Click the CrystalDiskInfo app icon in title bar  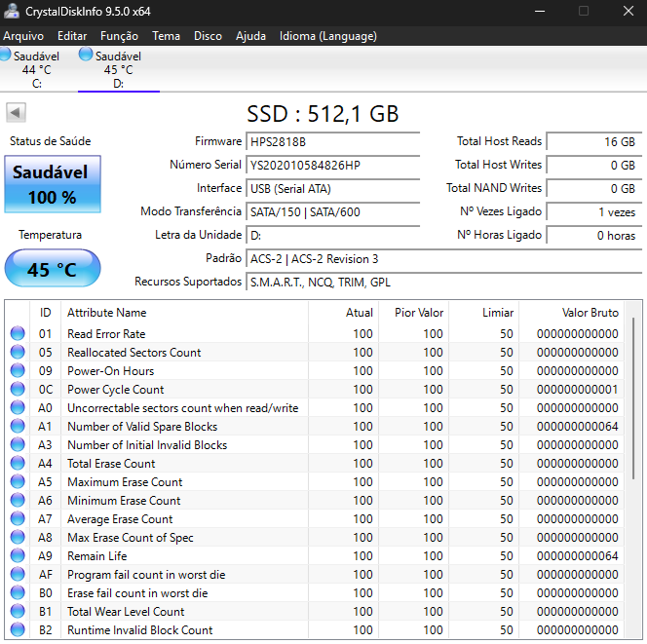[x=12, y=11]
